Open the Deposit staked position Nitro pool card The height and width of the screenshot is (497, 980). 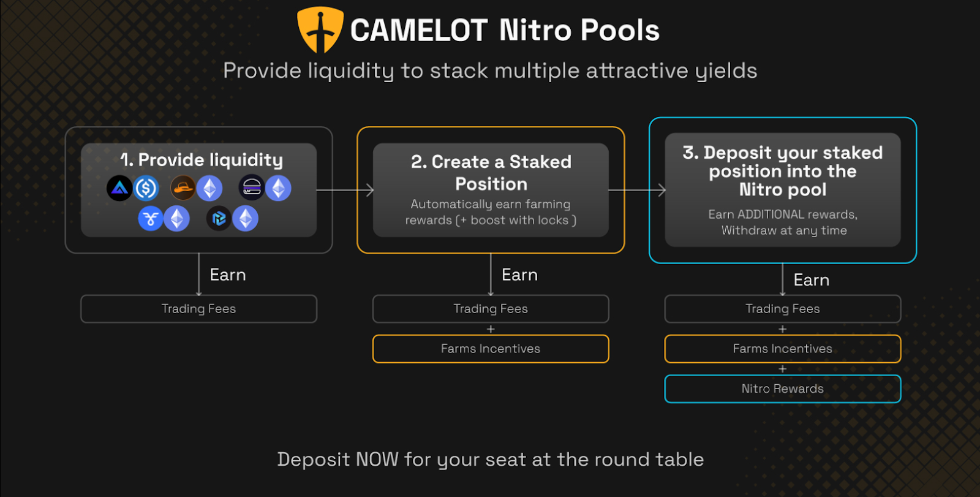click(x=782, y=190)
